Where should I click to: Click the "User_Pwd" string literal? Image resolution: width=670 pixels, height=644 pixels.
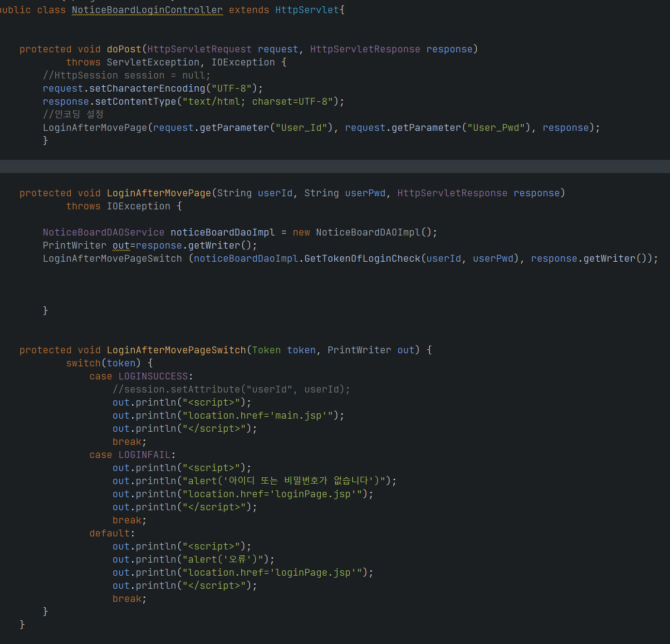[x=496, y=127]
